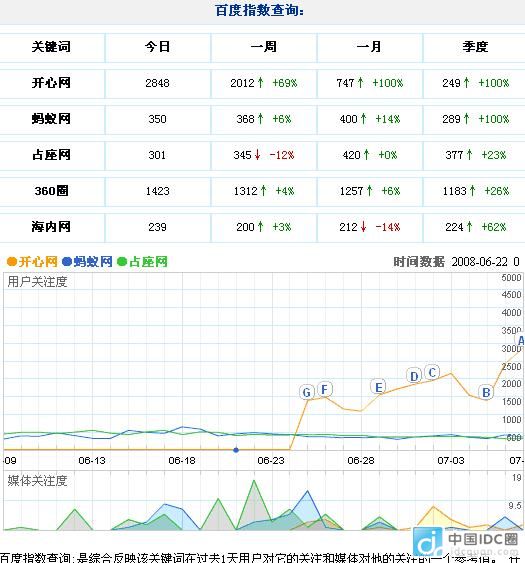Click marker A at chart edge
This screenshot has width=525, height=563.
(x=520, y=340)
